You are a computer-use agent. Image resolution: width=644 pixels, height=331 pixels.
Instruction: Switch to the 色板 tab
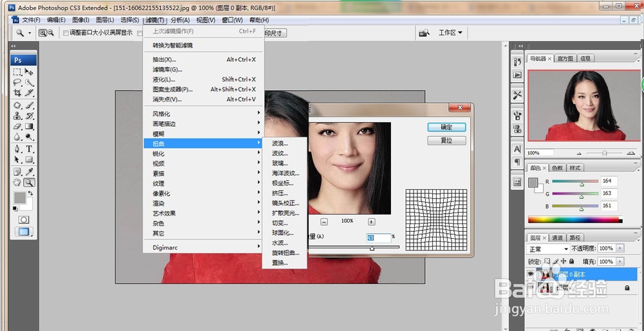tap(557, 168)
